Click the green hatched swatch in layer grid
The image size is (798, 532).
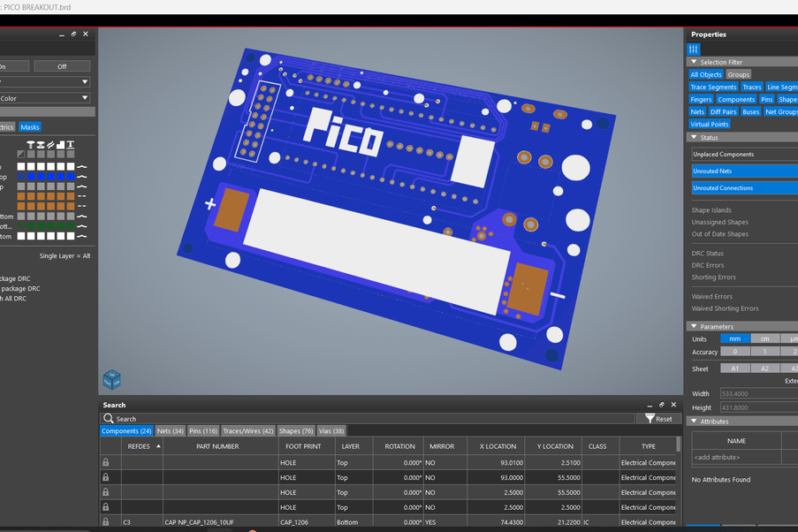[x=21, y=226]
